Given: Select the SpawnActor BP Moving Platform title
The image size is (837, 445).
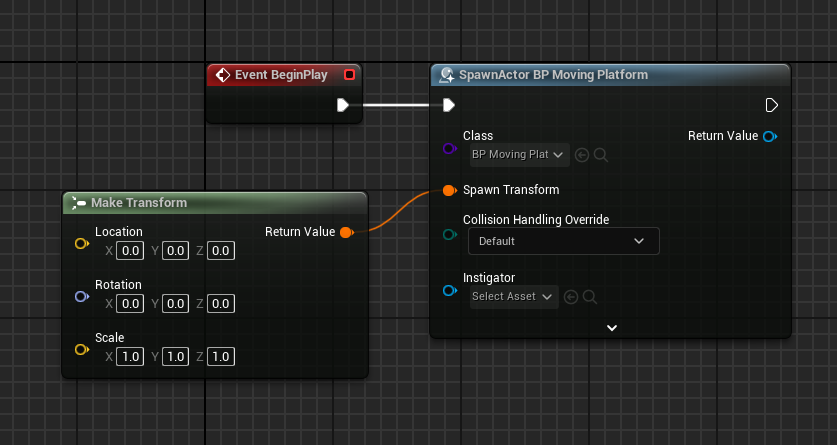Looking at the screenshot, I should pyautogui.click(x=553, y=75).
